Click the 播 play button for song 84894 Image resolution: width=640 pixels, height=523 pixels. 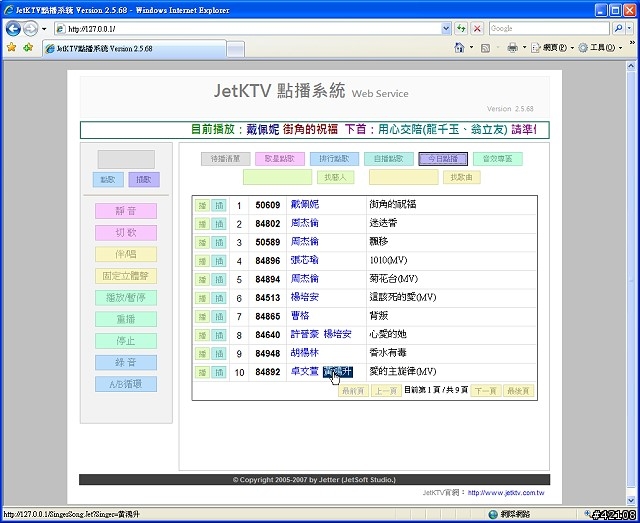click(202, 280)
